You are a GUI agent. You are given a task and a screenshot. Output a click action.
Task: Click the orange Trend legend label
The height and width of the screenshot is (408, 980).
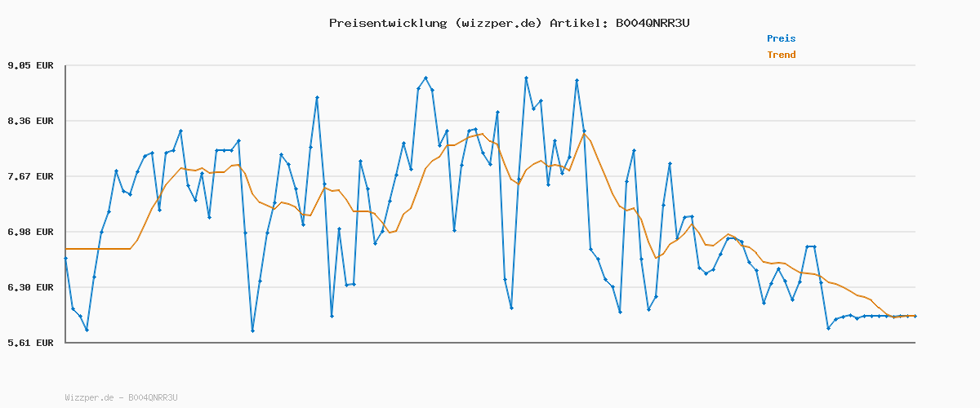click(x=781, y=55)
